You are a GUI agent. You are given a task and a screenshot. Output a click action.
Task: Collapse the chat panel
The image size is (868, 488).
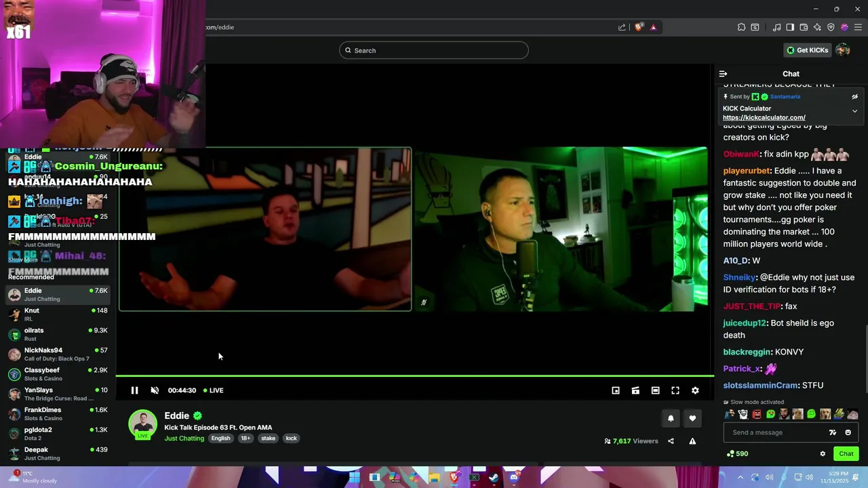click(x=723, y=74)
